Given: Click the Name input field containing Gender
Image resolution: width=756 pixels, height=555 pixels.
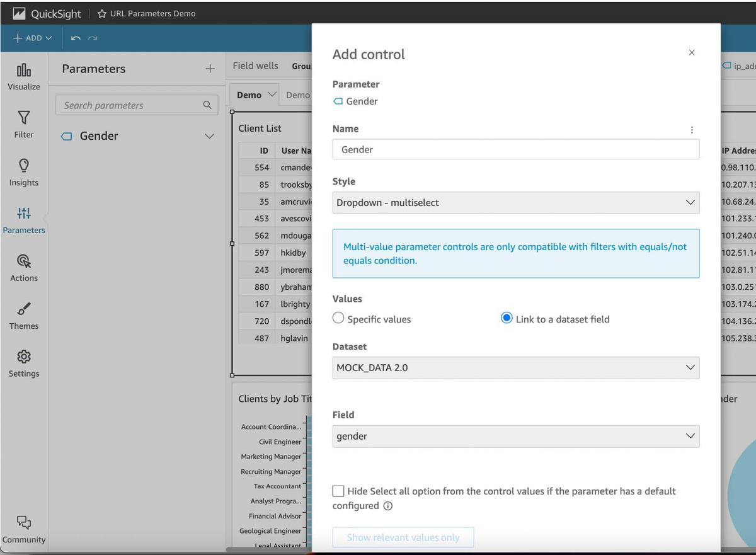Looking at the screenshot, I should coord(515,149).
